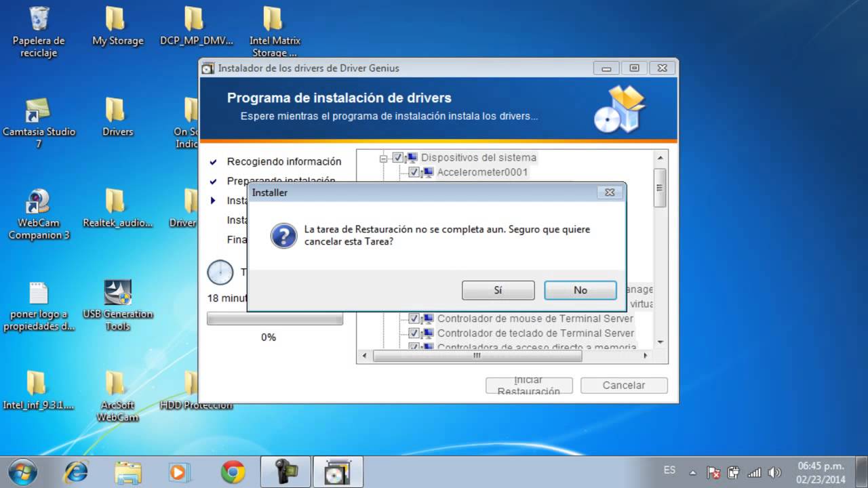Uncheck the Accelerometer0001 checkbox
The width and height of the screenshot is (868, 488).
click(x=414, y=172)
